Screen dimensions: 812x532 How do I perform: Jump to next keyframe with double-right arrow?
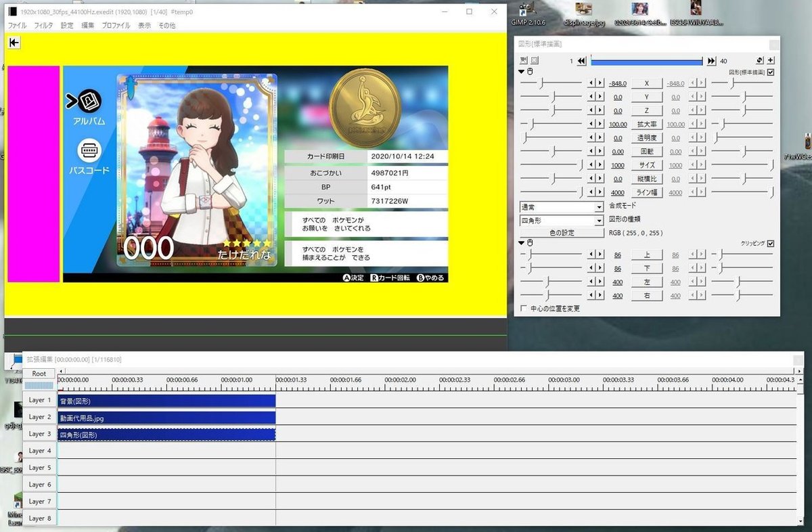[711, 61]
